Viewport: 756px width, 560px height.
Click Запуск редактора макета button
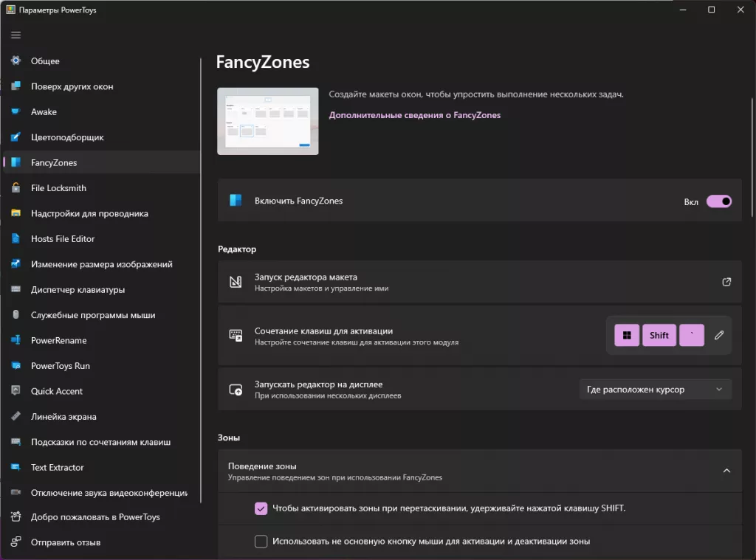pos(478,282)
